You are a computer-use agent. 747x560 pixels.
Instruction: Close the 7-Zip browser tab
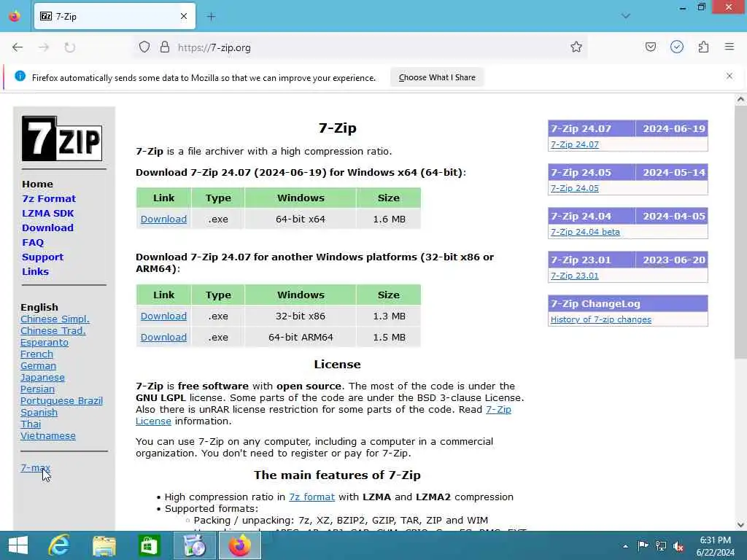point(184,16)
